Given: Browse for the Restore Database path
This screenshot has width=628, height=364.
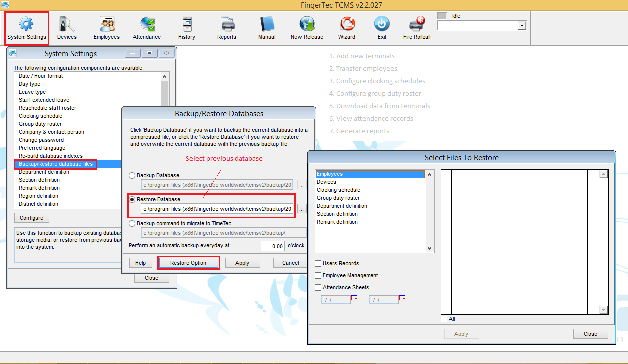Looking at the screenshot, I should click(301, 209).
